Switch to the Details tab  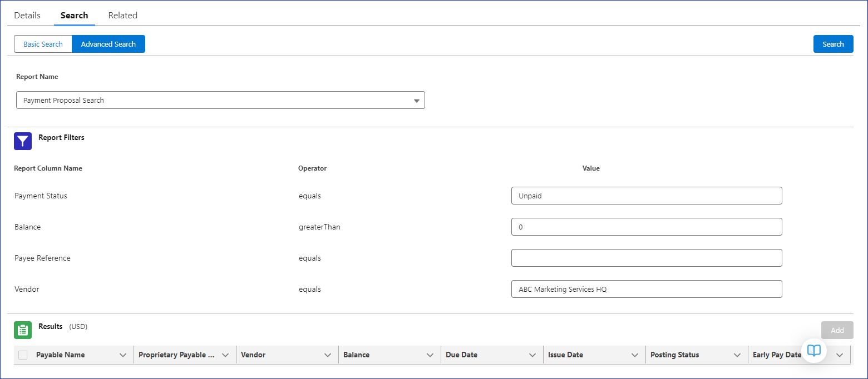click(27, 16)
